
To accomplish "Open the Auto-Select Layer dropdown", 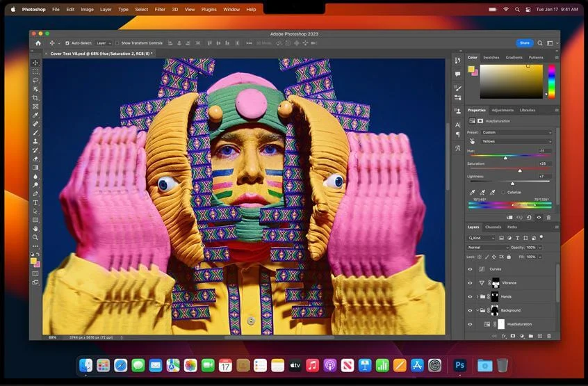I will 104,43.
